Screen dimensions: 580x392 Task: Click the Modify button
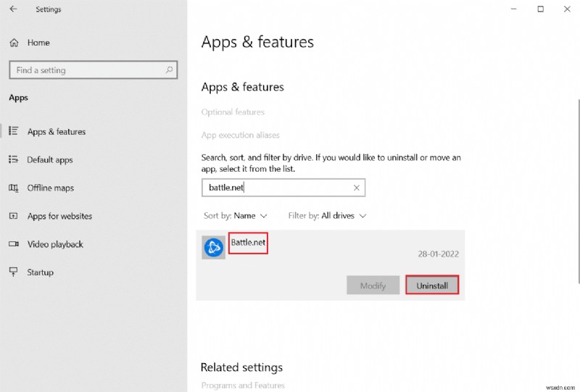373,285
